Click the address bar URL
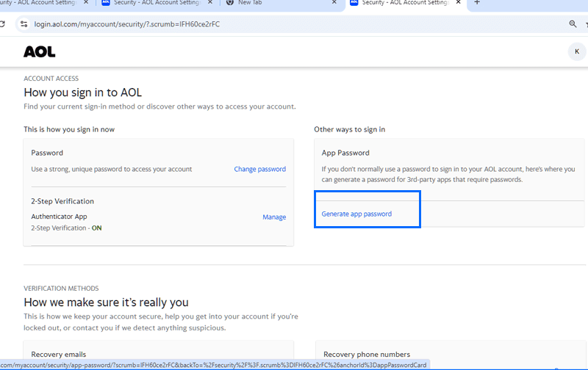Viewport: 588px width, 370px height. tap(126, 24)
